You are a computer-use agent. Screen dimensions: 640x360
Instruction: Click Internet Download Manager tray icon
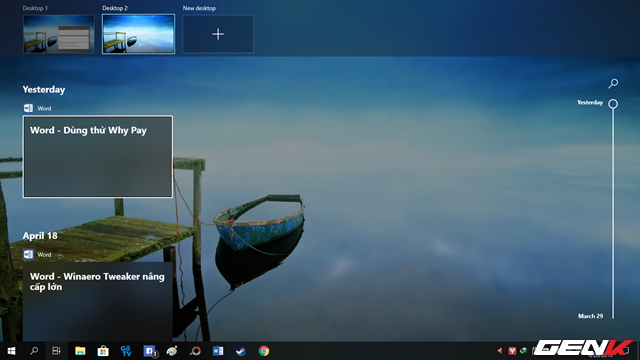[523, 351]
